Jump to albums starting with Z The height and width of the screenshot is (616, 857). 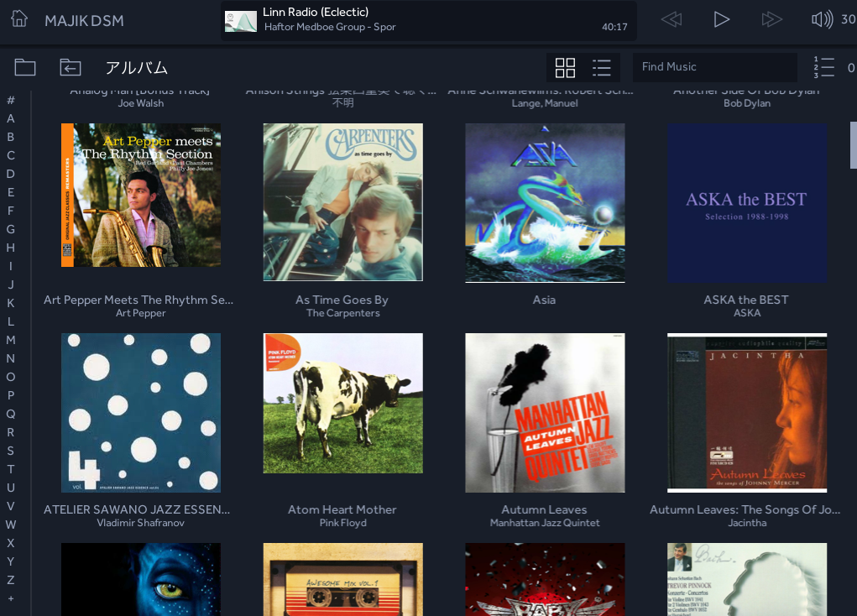click(x=11, y=580)
